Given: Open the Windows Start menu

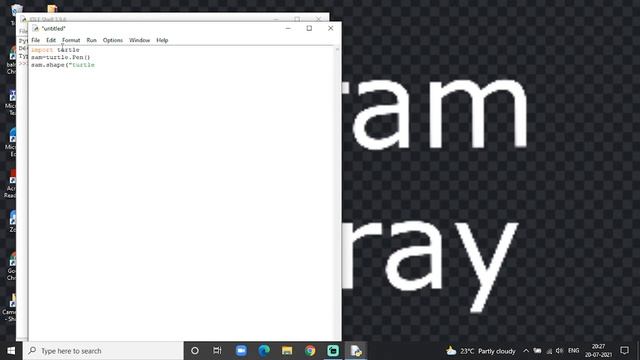Looking at the screenshot, I should pyautogui.click(x=11, y=351).
